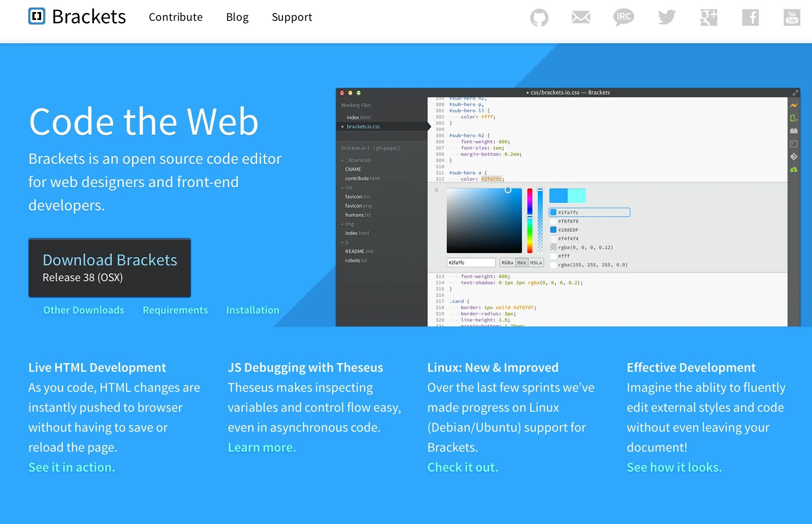Click the Facebook icon in the navbar

(749, 17)
